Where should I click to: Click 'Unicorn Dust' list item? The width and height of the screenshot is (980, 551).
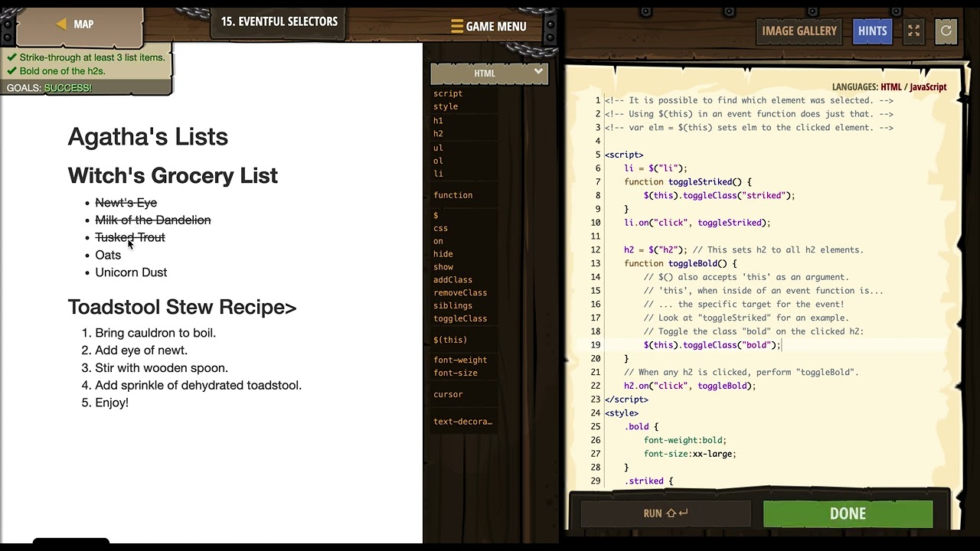131,272
